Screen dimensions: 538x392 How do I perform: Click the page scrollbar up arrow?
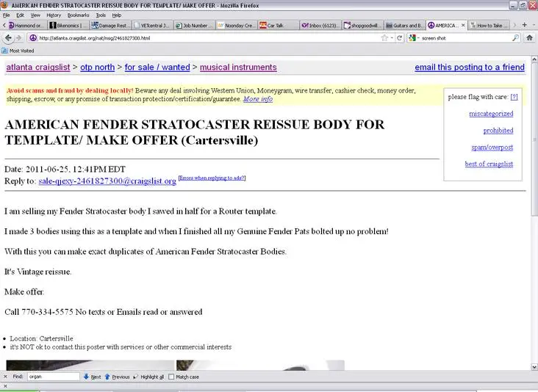coord(534,59)
